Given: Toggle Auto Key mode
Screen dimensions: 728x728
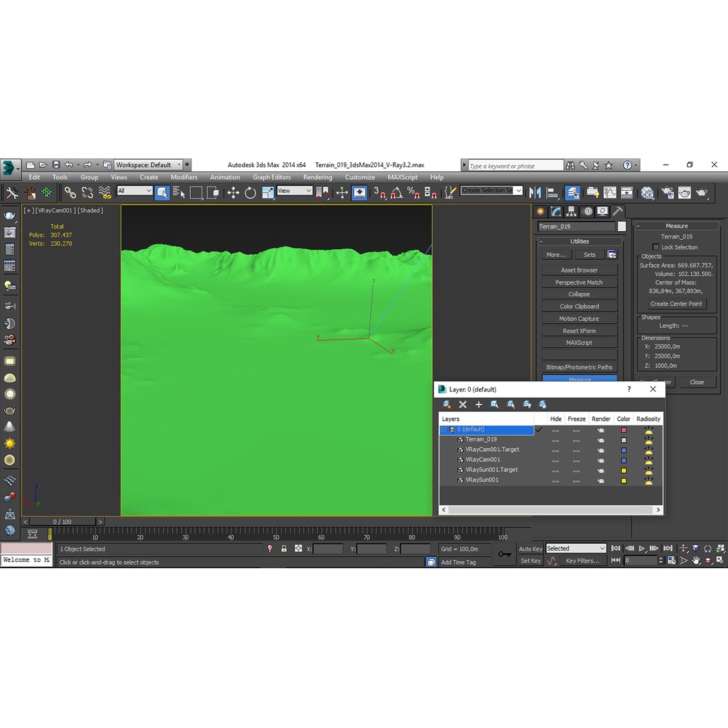Looking at the screenshot, I should coord(530,549).
